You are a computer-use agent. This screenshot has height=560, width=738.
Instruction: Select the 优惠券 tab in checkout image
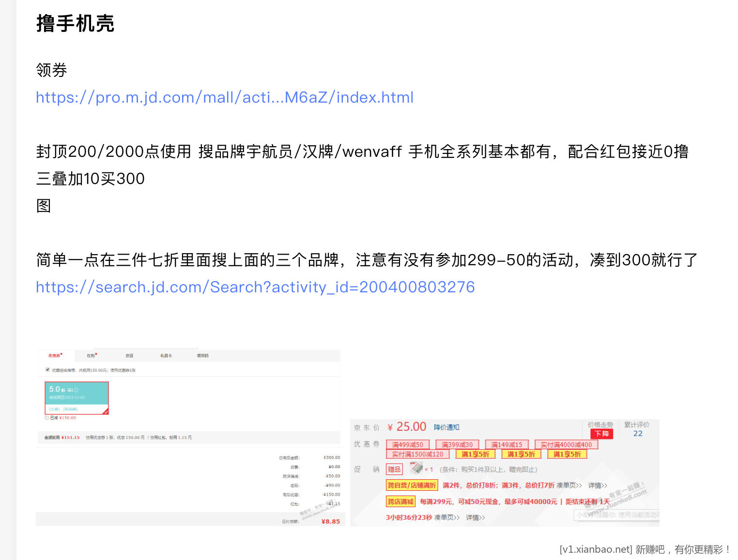[55, 355]
